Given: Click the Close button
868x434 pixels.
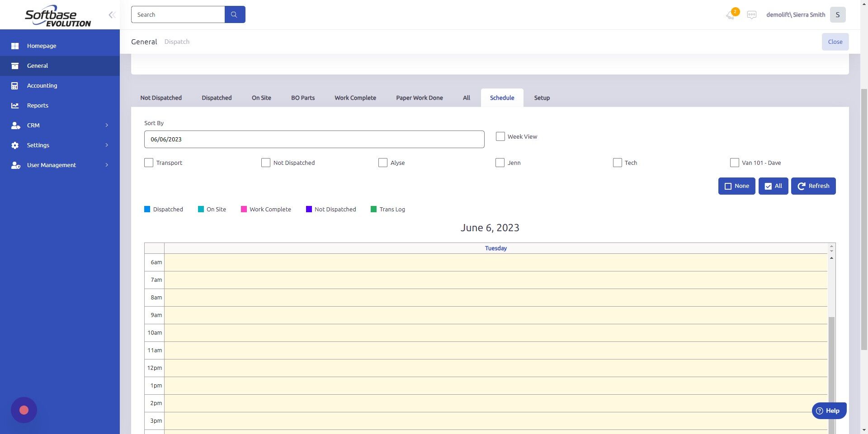Looking at the screenshot, I should 835,42.
